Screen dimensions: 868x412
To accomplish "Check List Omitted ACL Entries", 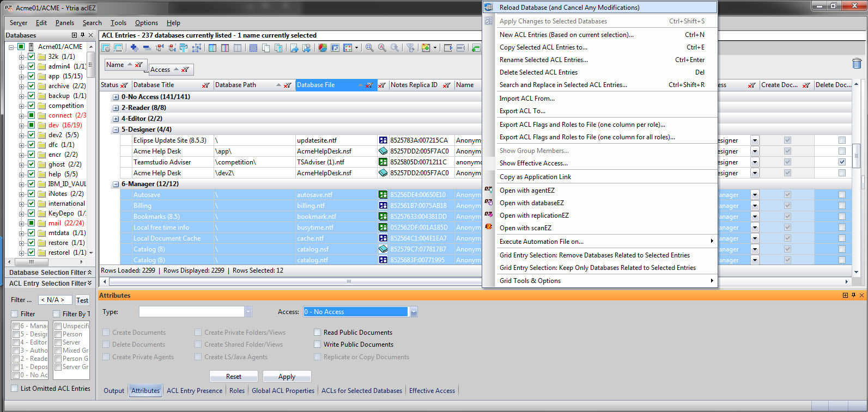I will coord(15,389).
